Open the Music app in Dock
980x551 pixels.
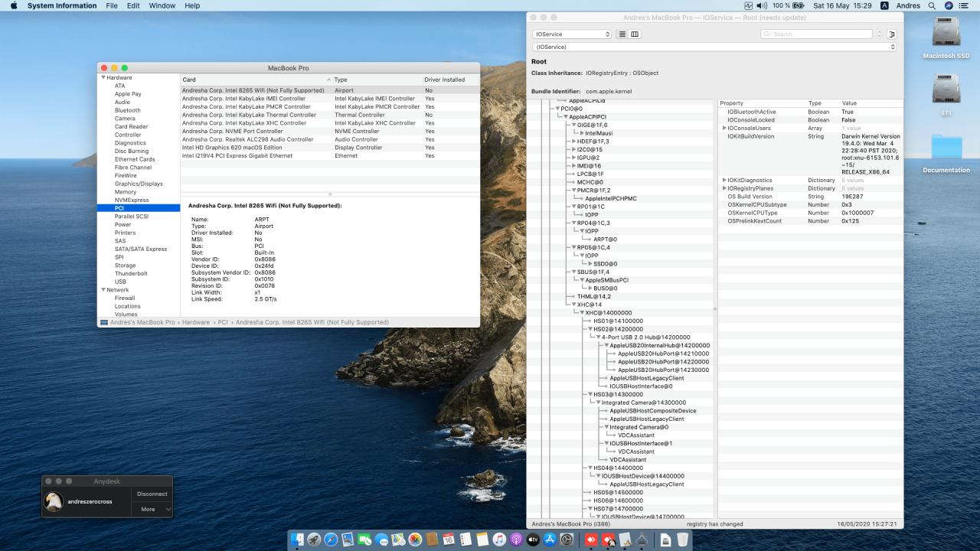click(x=499, y=540)
